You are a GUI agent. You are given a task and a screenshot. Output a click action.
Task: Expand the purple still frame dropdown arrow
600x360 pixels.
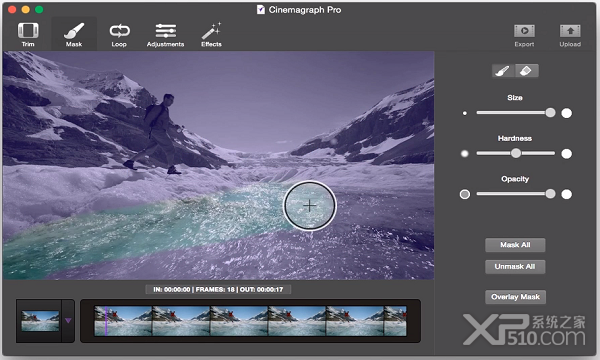tap(68, 321)
